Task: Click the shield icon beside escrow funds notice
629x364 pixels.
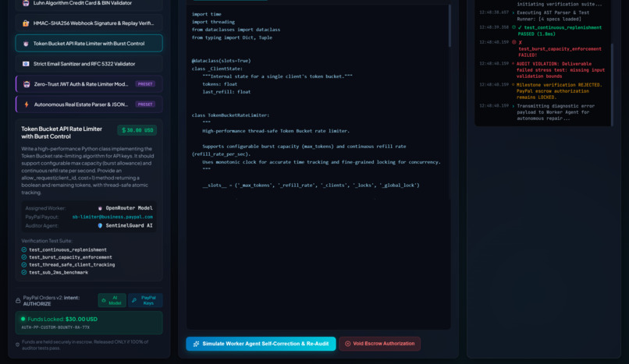Action: coord(18,345)
